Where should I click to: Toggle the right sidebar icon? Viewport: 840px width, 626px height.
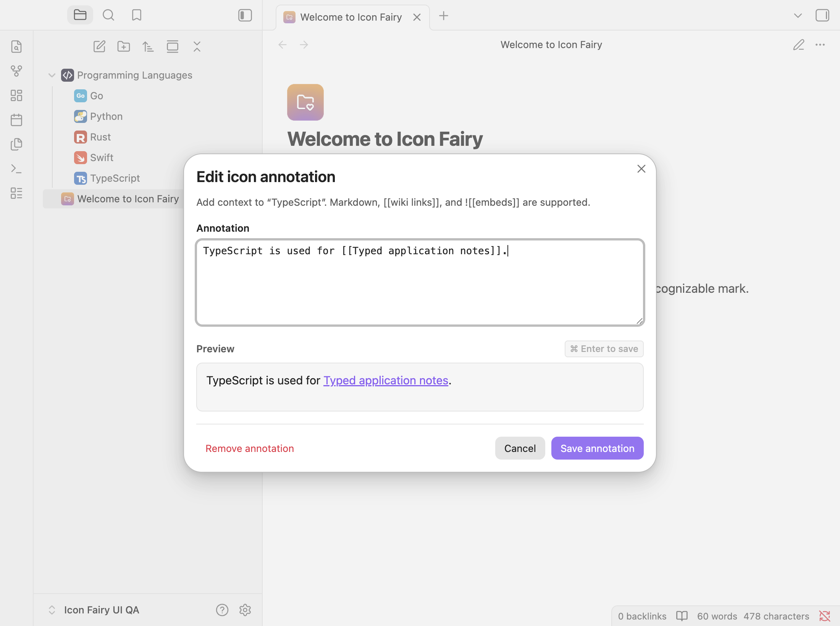point(822,16)
